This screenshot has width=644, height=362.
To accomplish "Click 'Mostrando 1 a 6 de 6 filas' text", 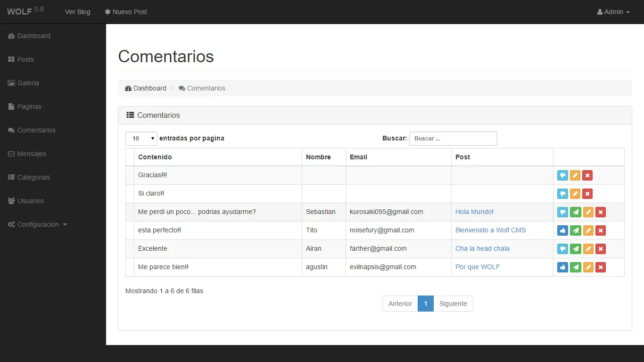I will tap(164, 291).
